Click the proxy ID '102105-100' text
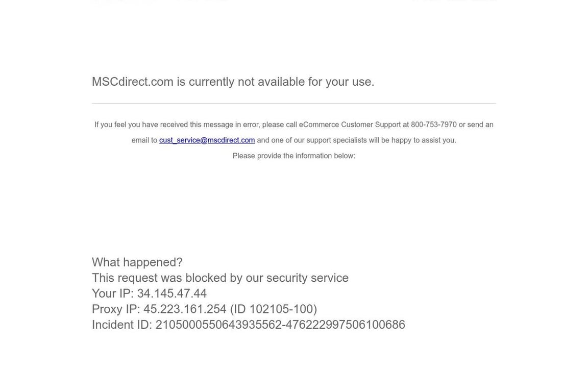 tap(281, 309)
